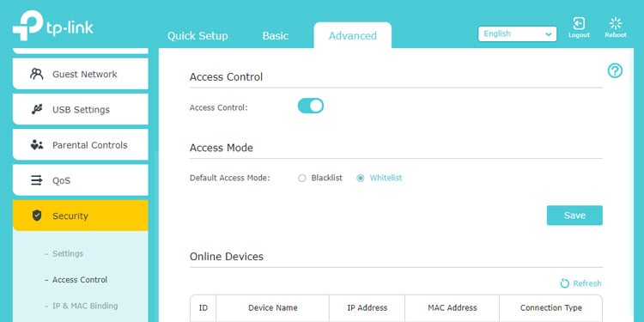644x322 pixels.
Task: Click the Refresh link
Action: pyautogui.click(x=587, y=283)
